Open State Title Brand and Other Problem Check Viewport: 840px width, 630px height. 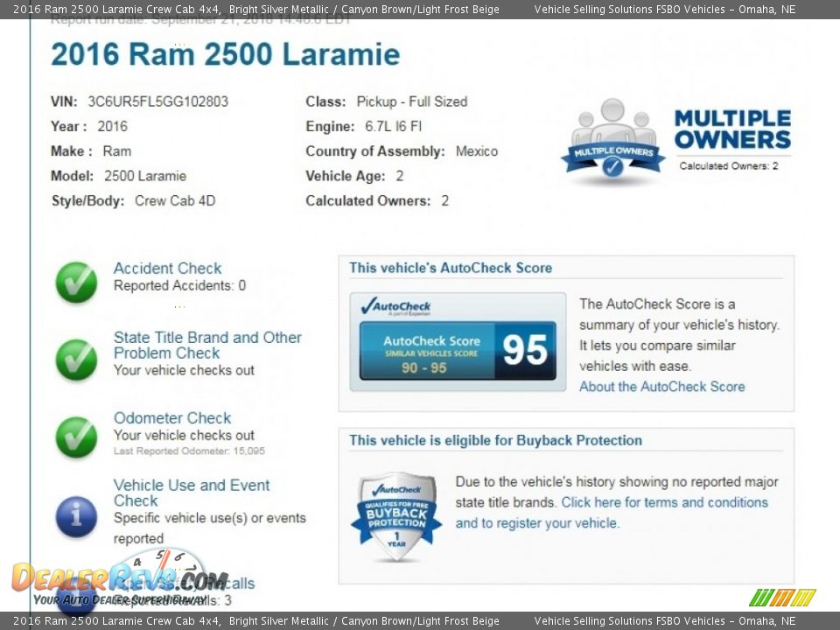tap(207, 345)
